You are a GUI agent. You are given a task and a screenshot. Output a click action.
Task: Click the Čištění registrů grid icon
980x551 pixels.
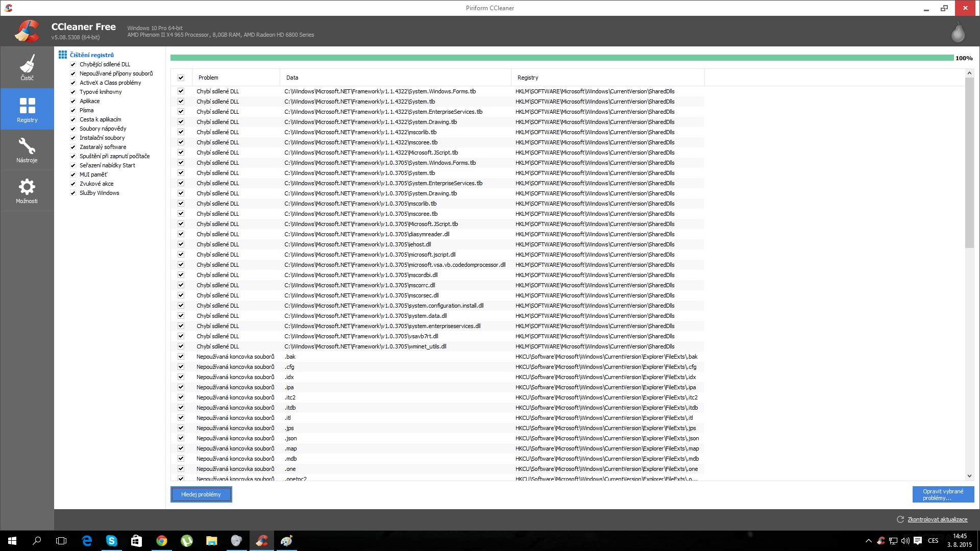click(x=63, y=55)
